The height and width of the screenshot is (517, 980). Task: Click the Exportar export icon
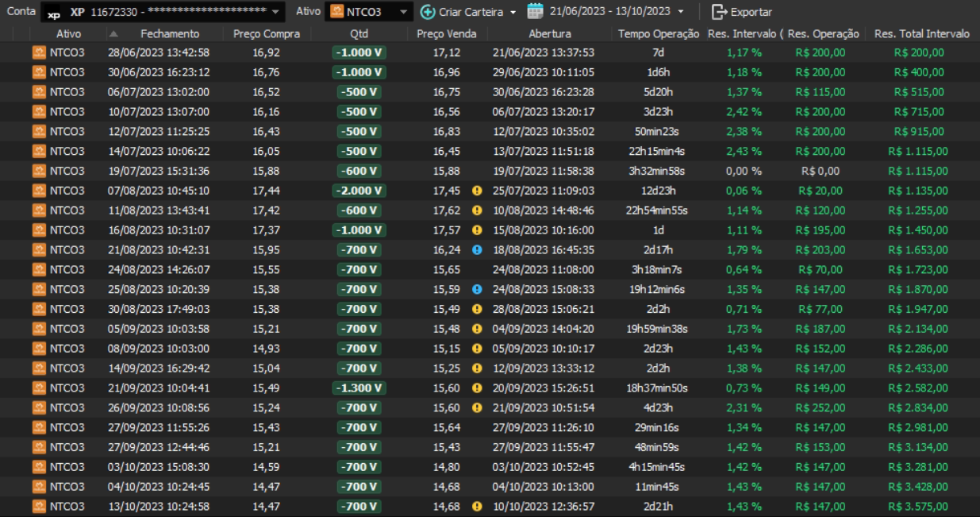719,12
